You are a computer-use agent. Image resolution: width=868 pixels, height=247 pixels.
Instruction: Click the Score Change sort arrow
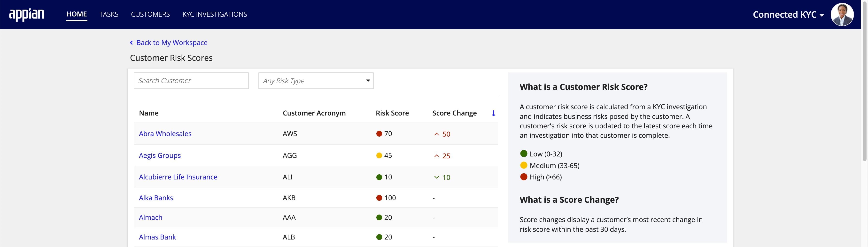[493, 113]
